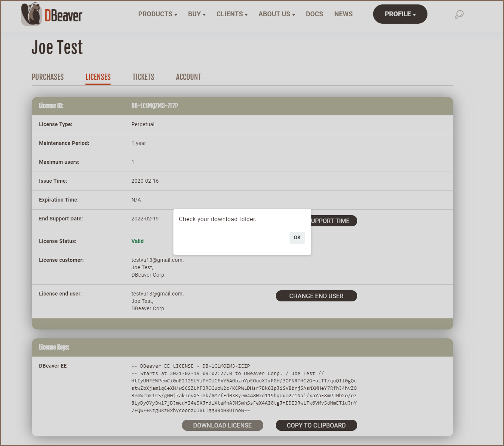Go to the Docs page
Viewport: 504px width, 446px height.
point(314,14)
